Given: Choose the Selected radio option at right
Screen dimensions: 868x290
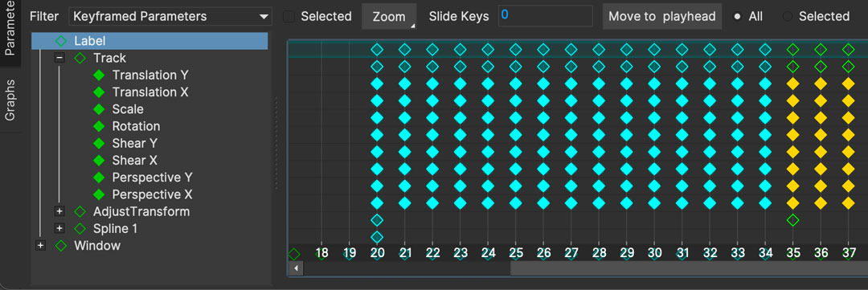Looking at the screenshot, I should (x=787, y=17).
